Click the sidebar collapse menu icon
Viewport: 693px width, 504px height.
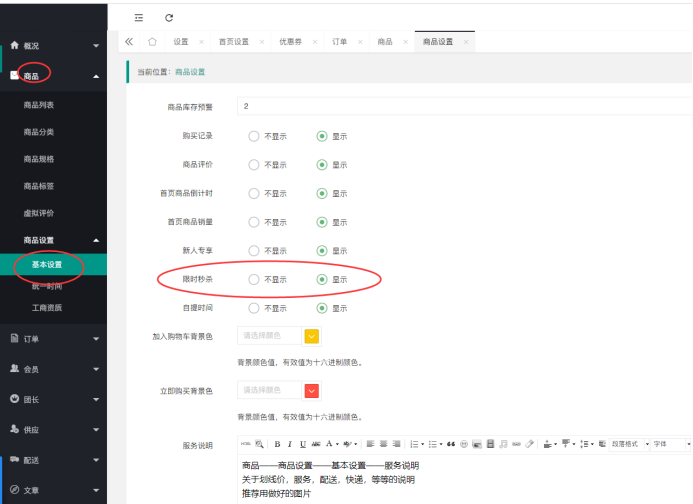click(x=138, y=18)
